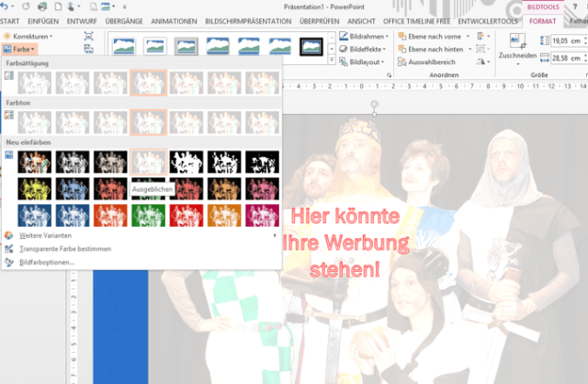Select the no-recolor thumbnail in Neu einfärben

35,162
